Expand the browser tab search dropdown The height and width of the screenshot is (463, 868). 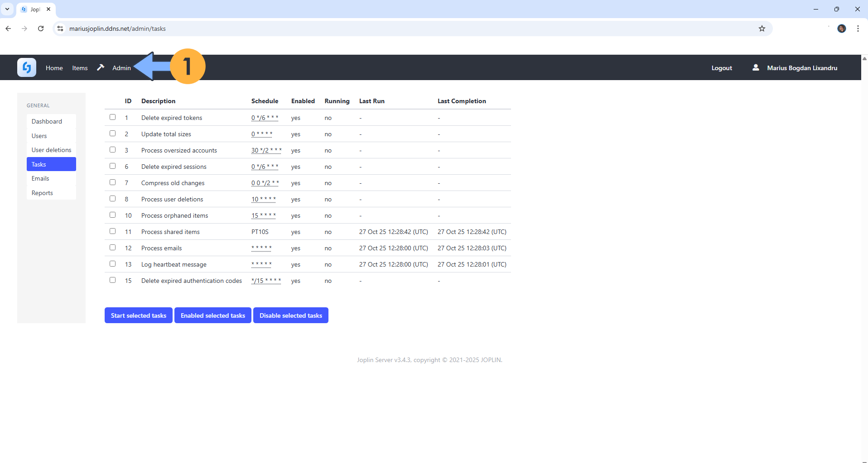(7, 9)
